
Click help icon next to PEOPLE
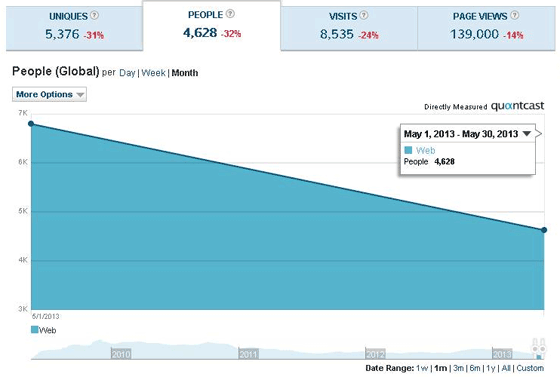230,14
